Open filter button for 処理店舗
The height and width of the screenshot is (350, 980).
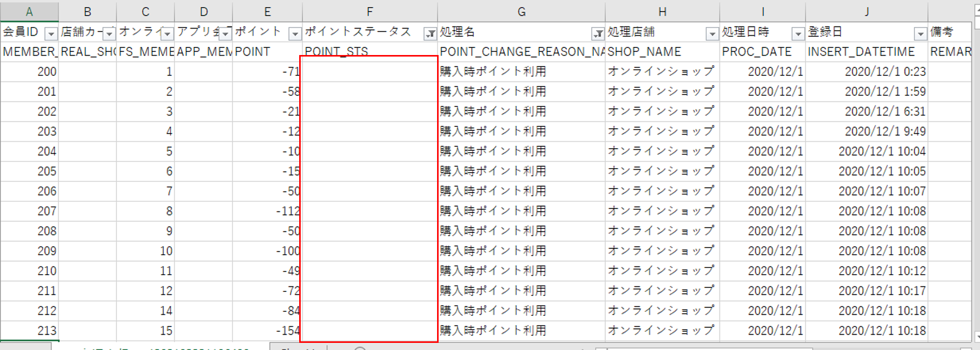click(x=712, y=34)
